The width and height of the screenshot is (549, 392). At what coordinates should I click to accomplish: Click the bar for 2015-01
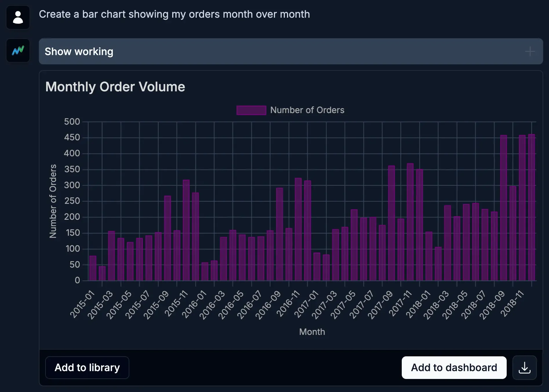[93, 268]
